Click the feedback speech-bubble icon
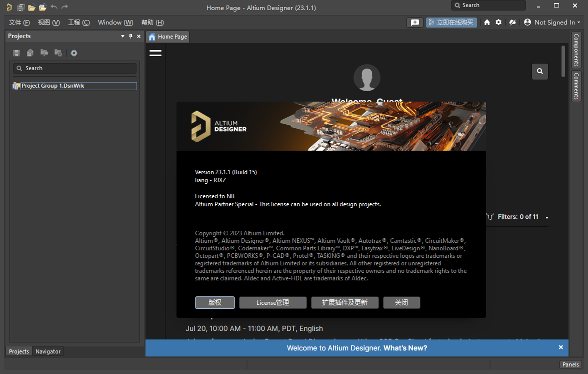This screenshot has height=374, width=588. click(415, 23)
